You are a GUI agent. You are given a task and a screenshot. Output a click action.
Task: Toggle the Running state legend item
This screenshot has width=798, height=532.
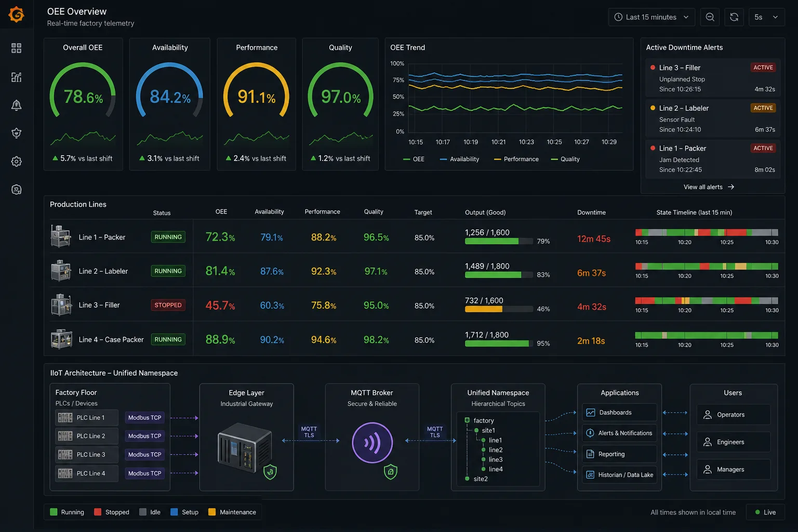click(67, 512)
